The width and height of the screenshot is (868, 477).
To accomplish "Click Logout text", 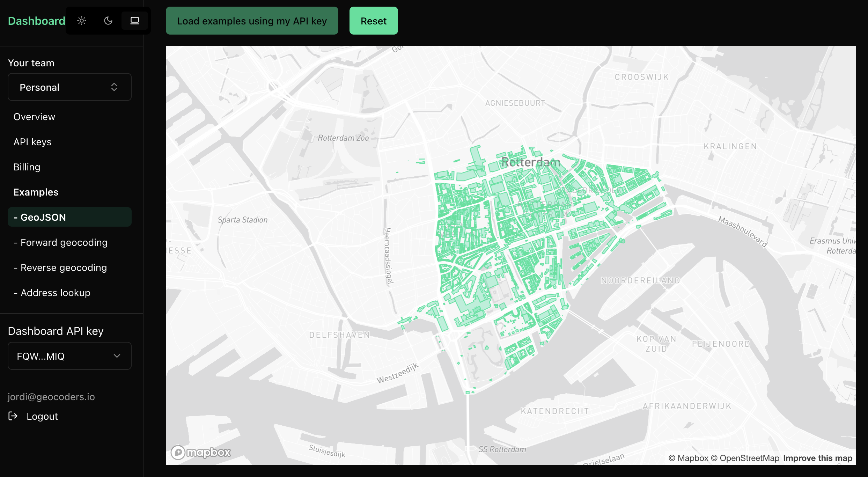I will click(42, 416).
